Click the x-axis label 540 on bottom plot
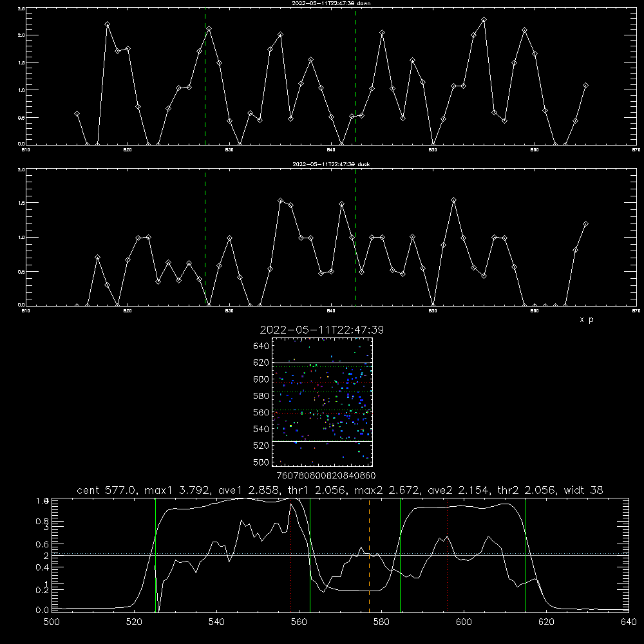The height and width of the screenshot is (644, 644). click(x=216, y=622)
